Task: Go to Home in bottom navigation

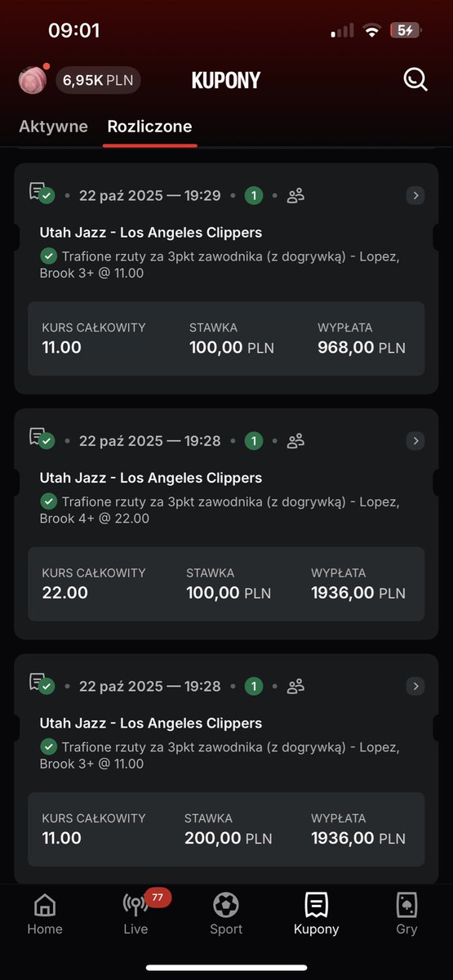Action: pyautogui.click(x=44, y=914)
